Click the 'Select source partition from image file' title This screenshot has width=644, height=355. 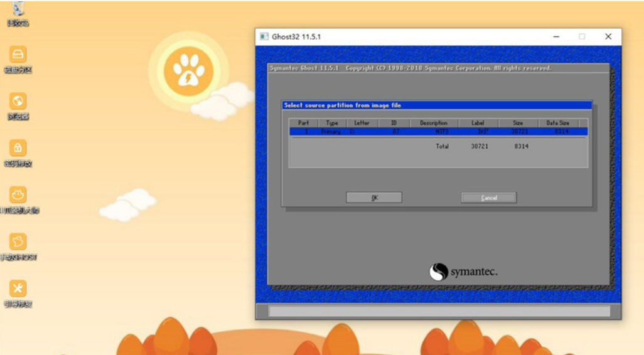tap(343, 105)
